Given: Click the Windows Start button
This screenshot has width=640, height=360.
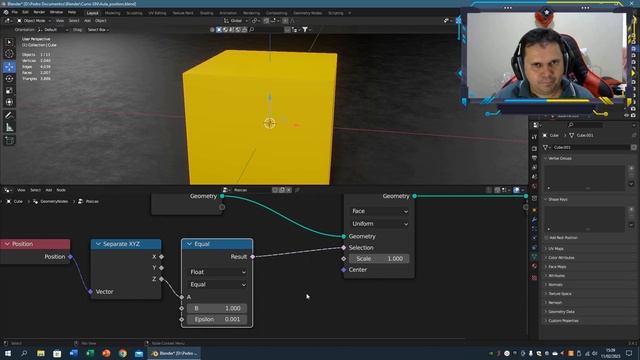Looking at the screenshot, I should coord(7,353).
